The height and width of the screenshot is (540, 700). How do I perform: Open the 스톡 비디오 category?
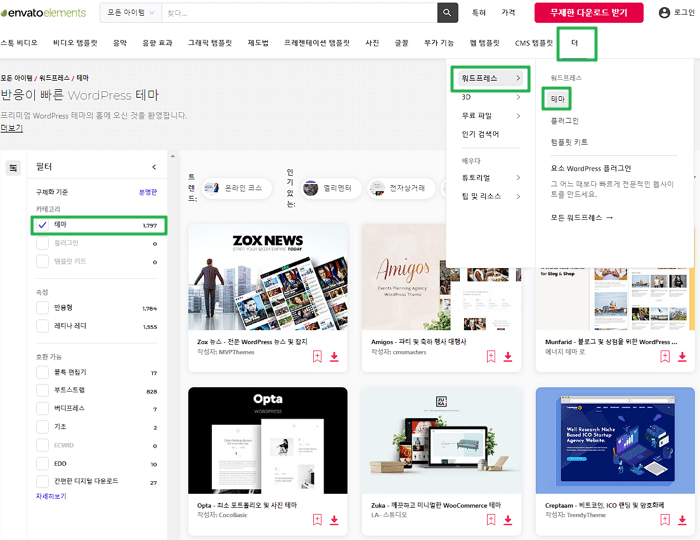click(19, 43)
